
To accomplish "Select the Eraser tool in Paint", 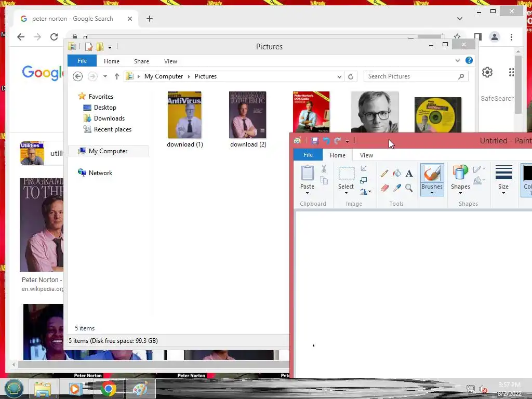I will (384, 188).
